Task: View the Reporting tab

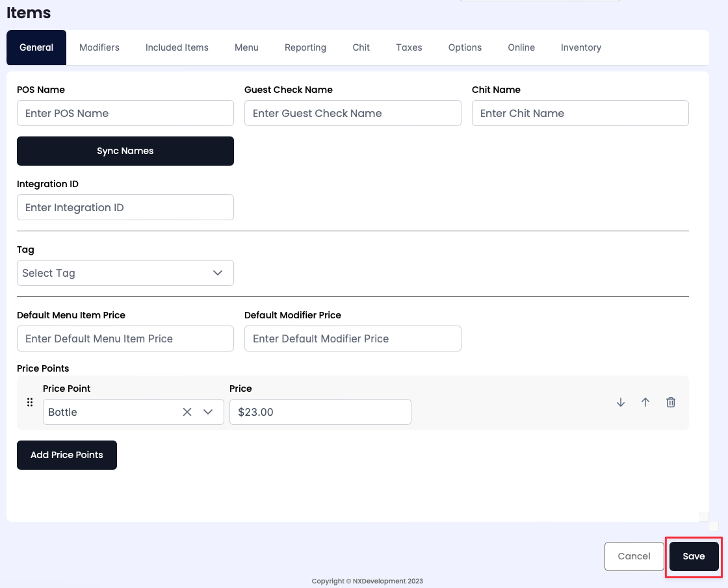Action: coord(305,47)
